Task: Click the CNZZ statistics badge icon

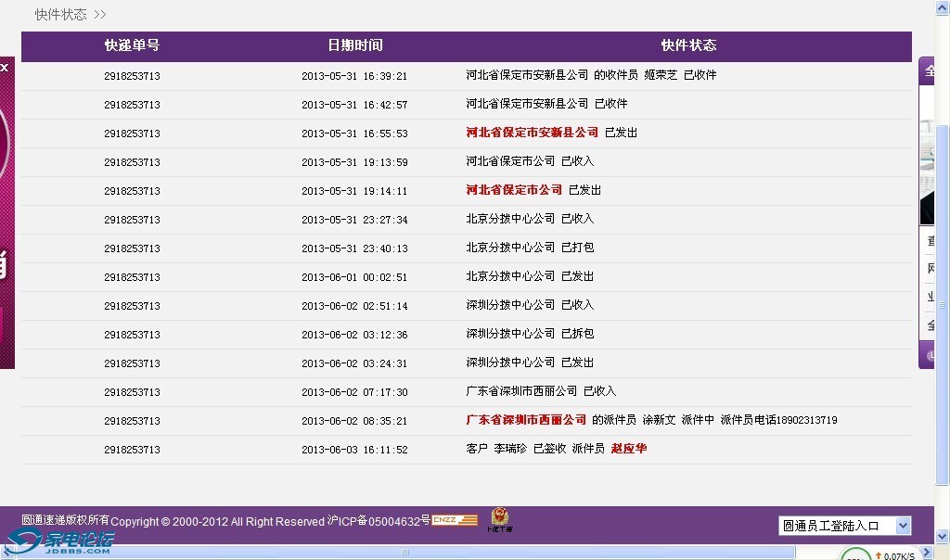Action: [x=455, y=520]
